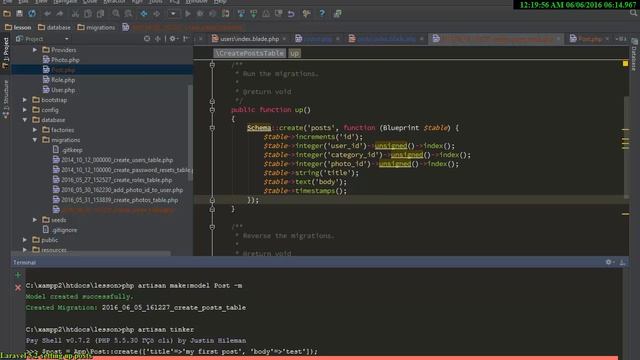The width and height of the screenshot is (640, 360).
Task: Add new terminal session with green plus
Action: (18, 275)
